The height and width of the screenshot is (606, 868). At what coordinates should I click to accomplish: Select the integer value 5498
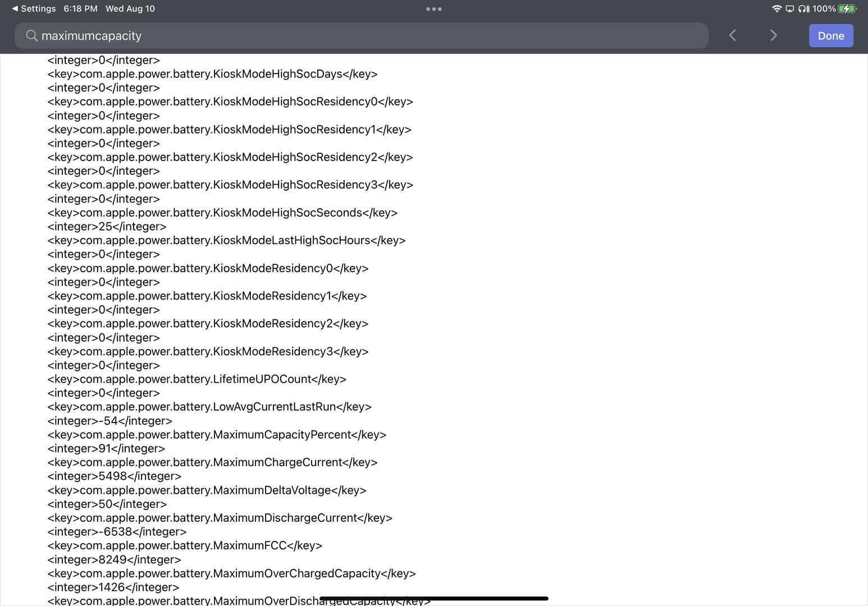pyautogui.click(x=114, y=476)
